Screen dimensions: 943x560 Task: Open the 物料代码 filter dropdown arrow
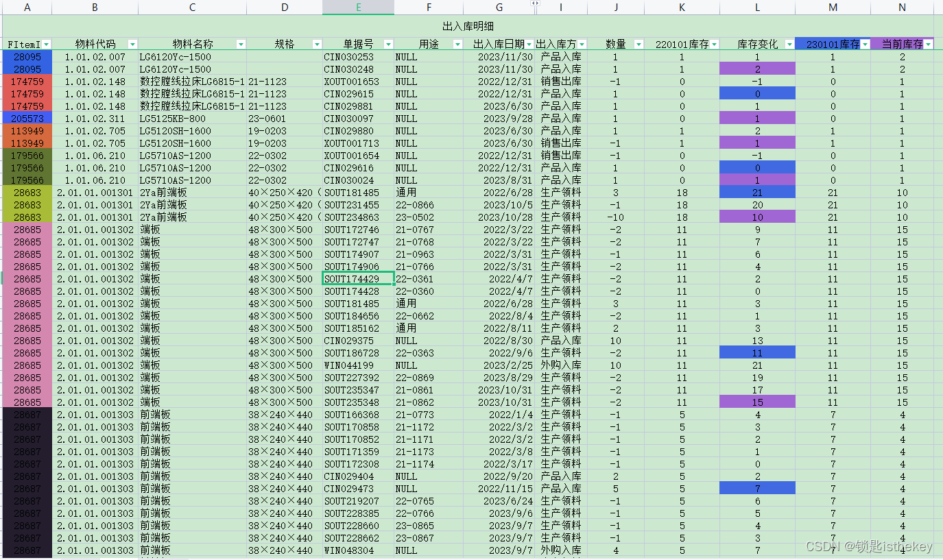coord(132,44)
